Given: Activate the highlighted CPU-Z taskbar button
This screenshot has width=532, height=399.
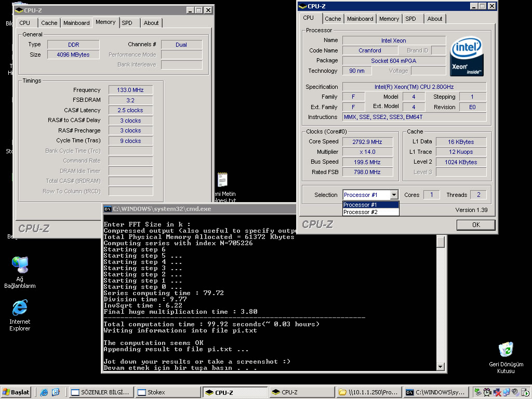Looking at the screenshot, I should (234, 392).
